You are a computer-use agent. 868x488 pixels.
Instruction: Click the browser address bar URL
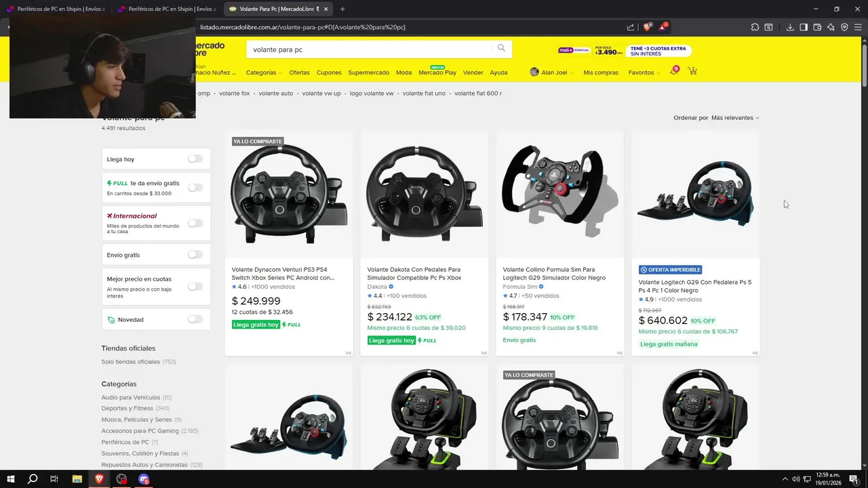[x=303, y=27]
